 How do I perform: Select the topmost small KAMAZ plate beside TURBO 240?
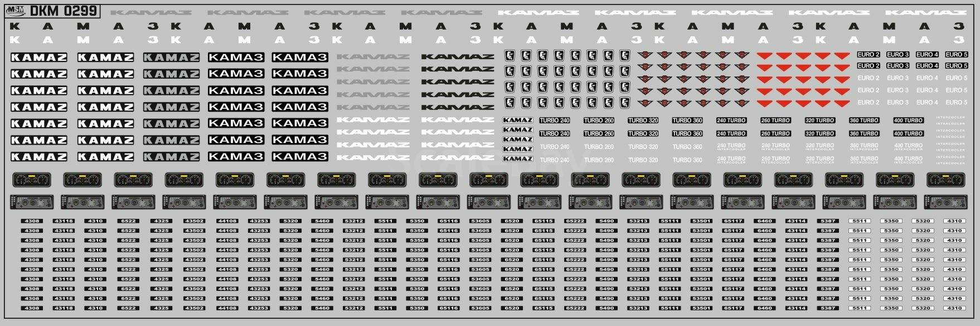click(x=518, y=120)
